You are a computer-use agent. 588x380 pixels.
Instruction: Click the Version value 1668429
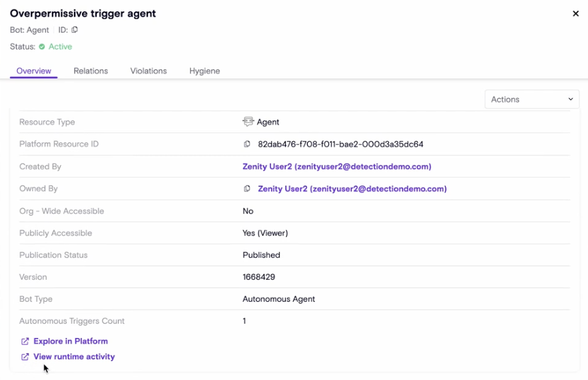[259, 277]
